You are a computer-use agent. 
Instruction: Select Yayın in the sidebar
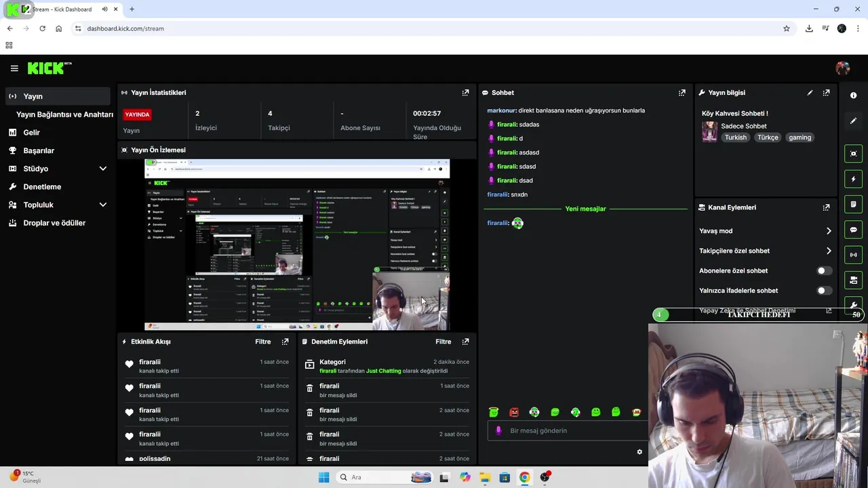click(x=58, y=96)
